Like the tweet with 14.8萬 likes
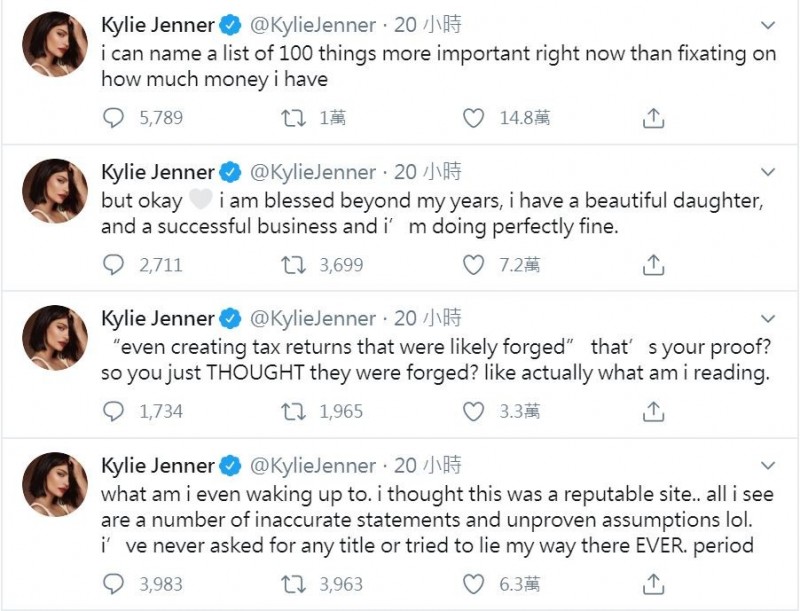This screenshot has width=800, height=611. tap(473, 118)
